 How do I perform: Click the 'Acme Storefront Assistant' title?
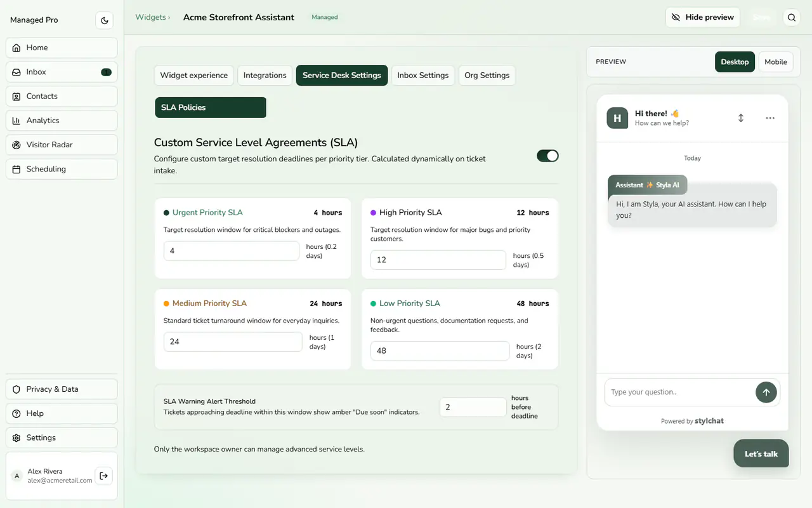239,17
